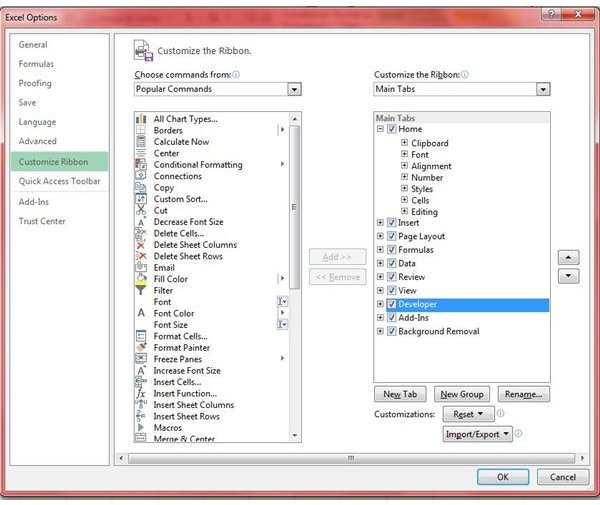The width and height of the screenshot is (600, 505).
Task: Open the Quick Access Toolbar category
Action: pos(60,181)
